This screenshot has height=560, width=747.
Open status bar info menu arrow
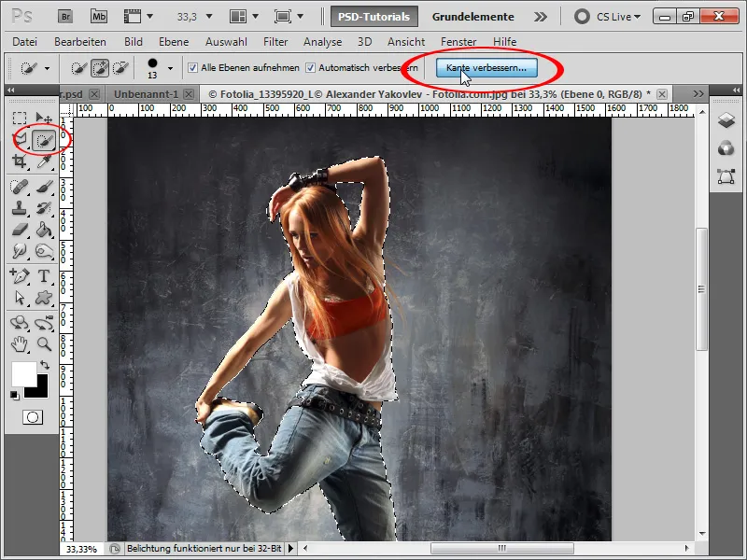(x=290, y=549)
